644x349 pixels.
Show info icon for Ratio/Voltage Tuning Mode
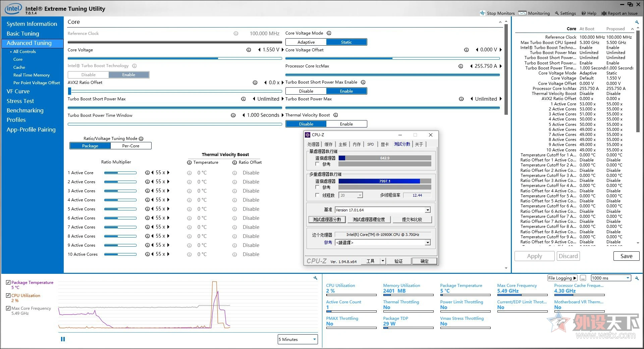click(141, 139)
